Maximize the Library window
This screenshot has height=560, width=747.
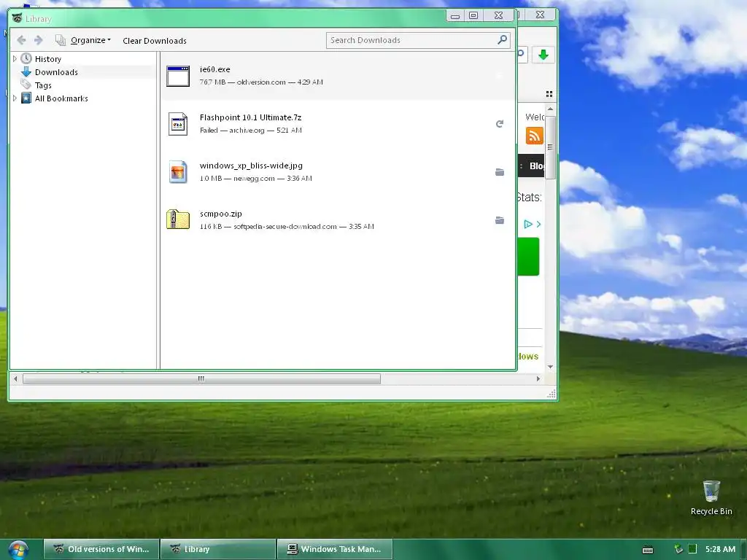pyautogui.click(x=473, y=15)
